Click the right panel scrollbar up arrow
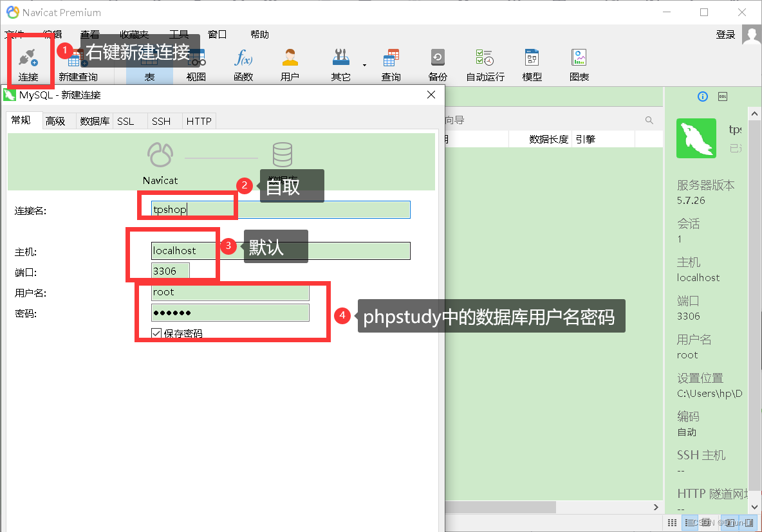 [x=754, y=114]
